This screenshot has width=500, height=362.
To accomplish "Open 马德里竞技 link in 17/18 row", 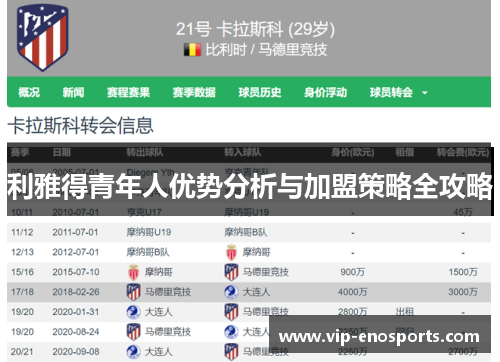I will coord(168,292).
